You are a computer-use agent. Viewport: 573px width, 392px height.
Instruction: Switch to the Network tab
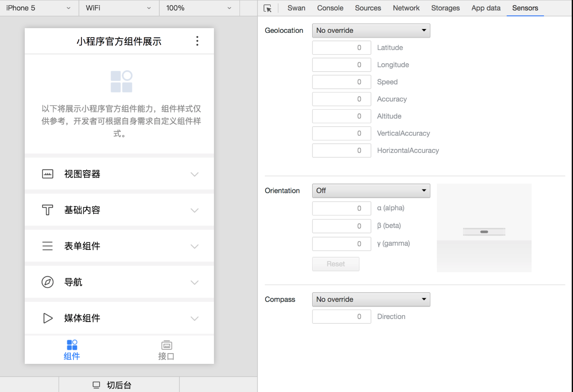(406, 8)
